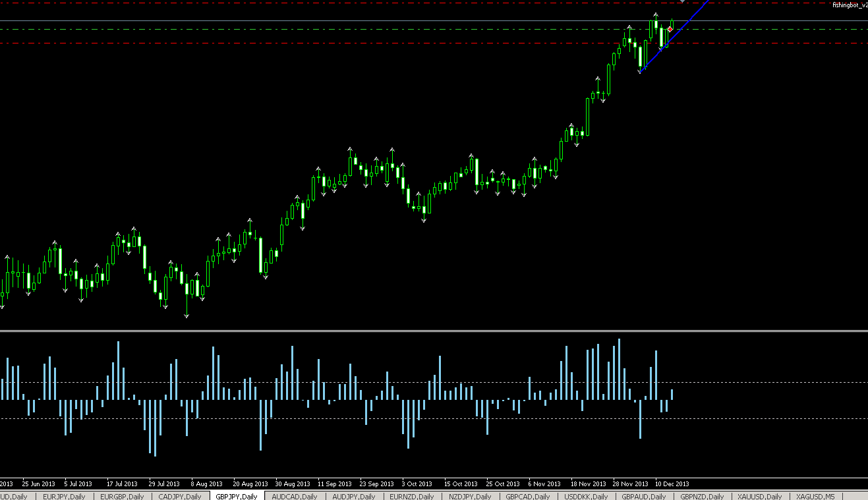The width and height of the screenshot is (868, 500).
Task: Open the AUDCAD,Daily chart tab
Action: click(x=295, y=496)
